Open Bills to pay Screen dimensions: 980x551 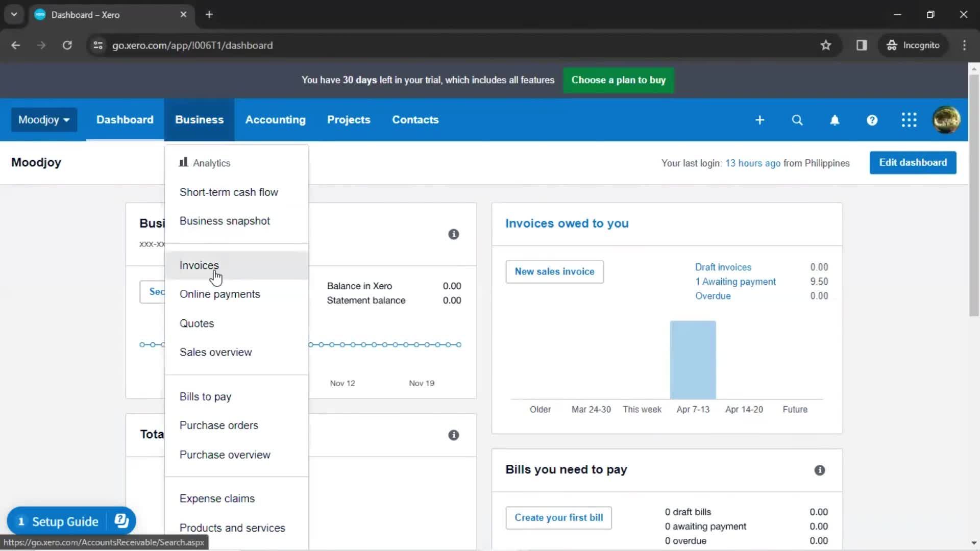(236, 396)
